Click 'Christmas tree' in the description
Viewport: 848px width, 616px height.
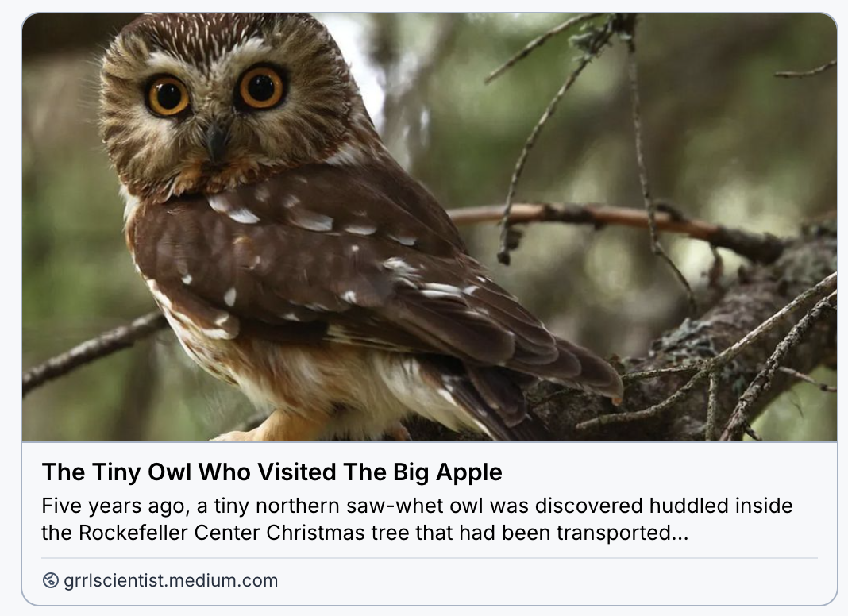(339, 533)
